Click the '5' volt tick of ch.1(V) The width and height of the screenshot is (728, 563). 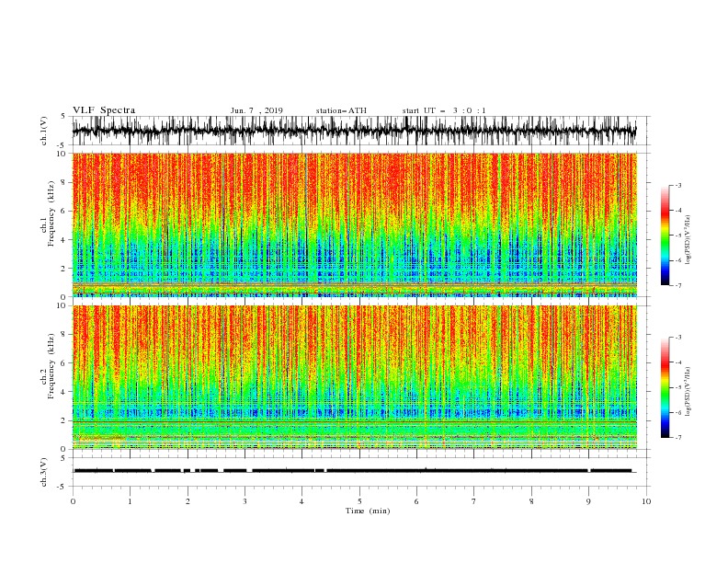pos(63,116)
